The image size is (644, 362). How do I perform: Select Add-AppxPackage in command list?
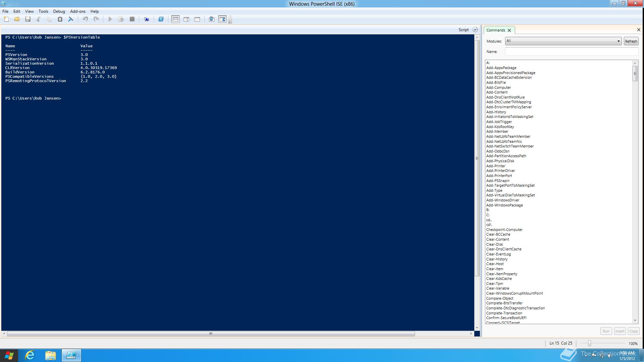point(501,68)
